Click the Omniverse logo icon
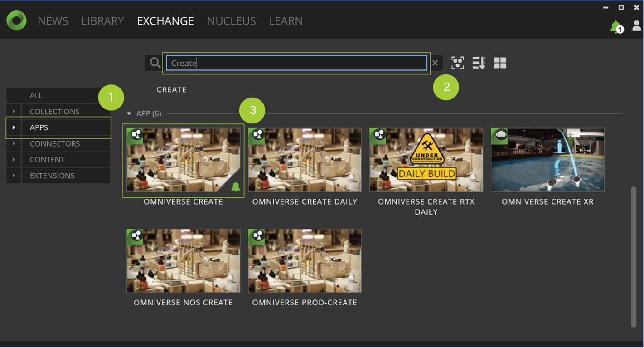644x348 pixels. (x=16, y=21)
